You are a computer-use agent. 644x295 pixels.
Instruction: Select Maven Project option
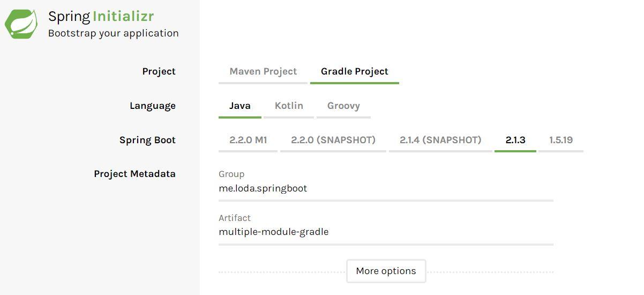(263, 71)
